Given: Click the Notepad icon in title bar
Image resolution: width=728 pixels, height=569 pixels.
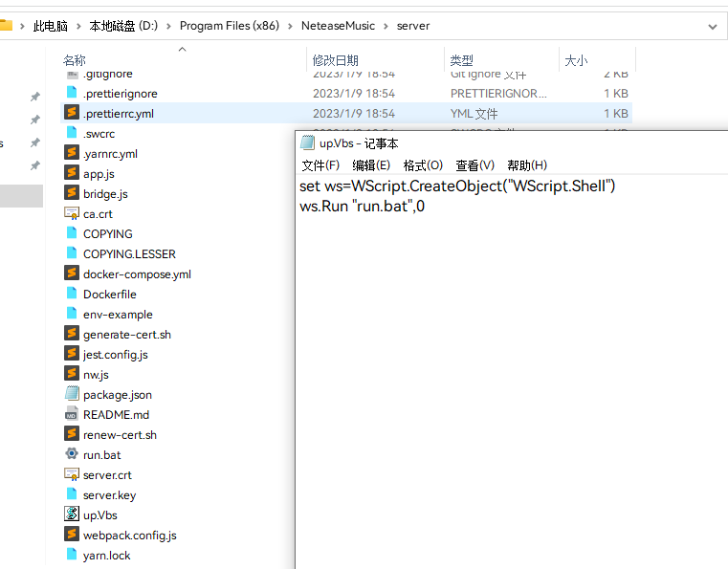Looking at the screenshot, I should tap(308, 143).
